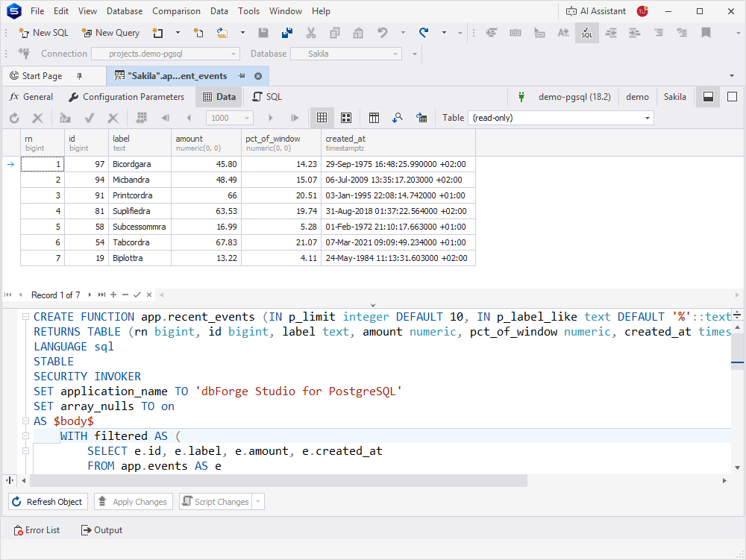Open the user account avatar
The height and width of the screenshot is (560, 746).
642,11
